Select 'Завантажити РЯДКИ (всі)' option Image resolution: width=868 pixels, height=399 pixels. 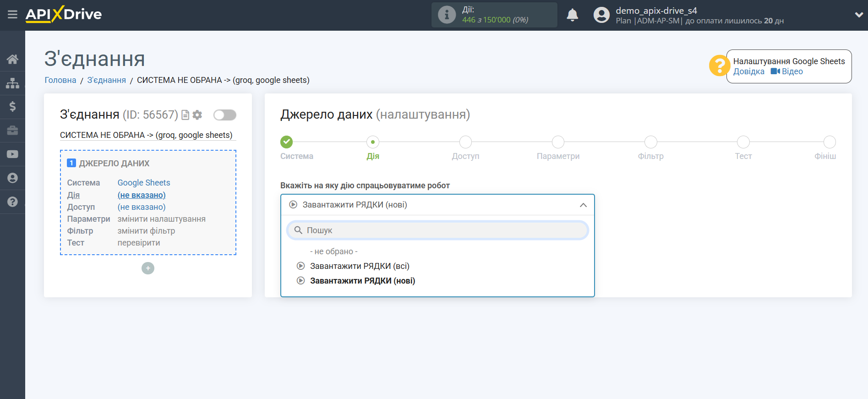pyautogui.click(x=360, y=266)
